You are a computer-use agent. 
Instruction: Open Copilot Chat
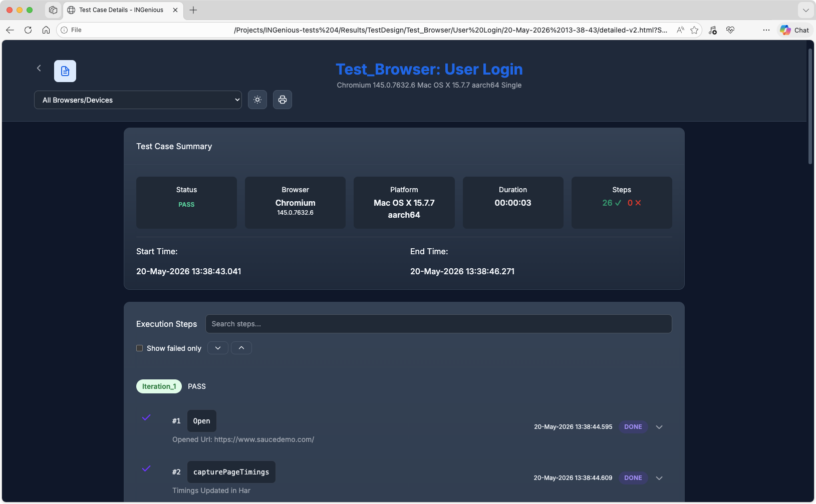click(795, 30)
